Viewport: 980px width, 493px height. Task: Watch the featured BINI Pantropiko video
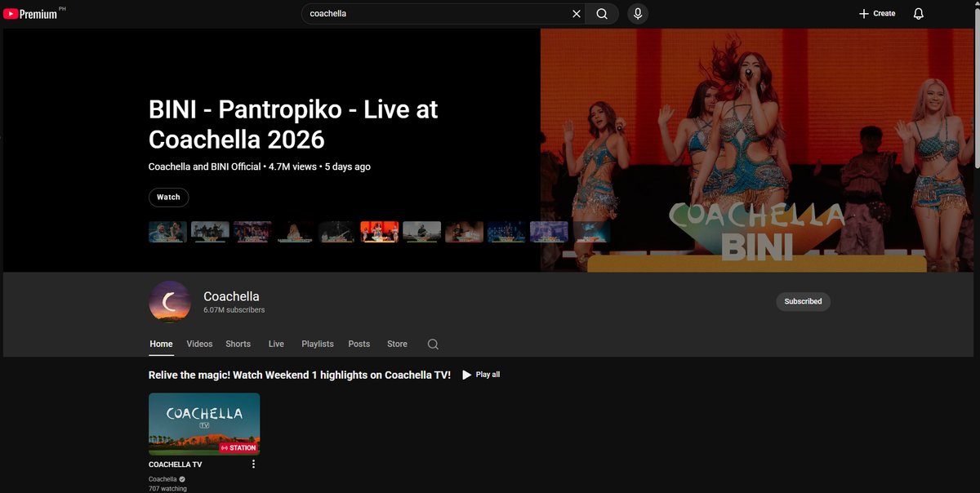168,198
